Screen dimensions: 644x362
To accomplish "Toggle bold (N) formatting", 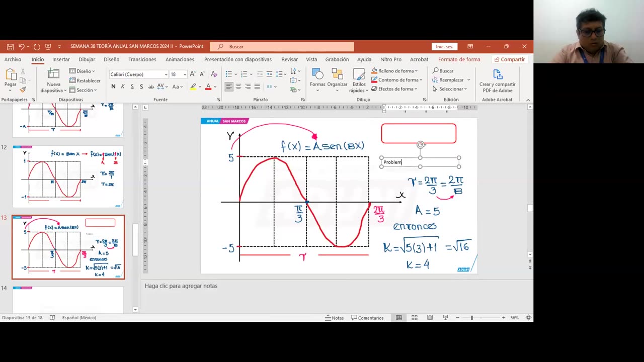I will pyautogui.click(x=113, y=86).
